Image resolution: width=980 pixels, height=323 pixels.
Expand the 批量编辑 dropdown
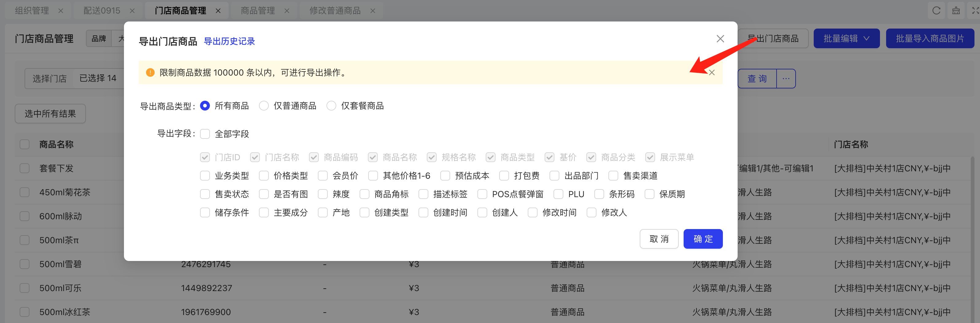pyautogui.click(x=846, y=38)
